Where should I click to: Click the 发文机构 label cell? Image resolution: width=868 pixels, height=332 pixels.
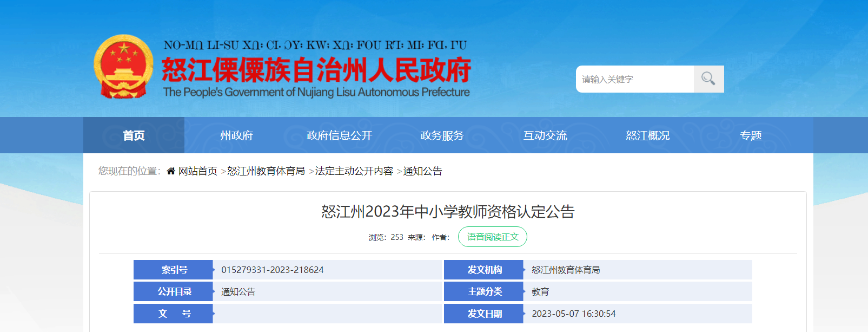484,270
